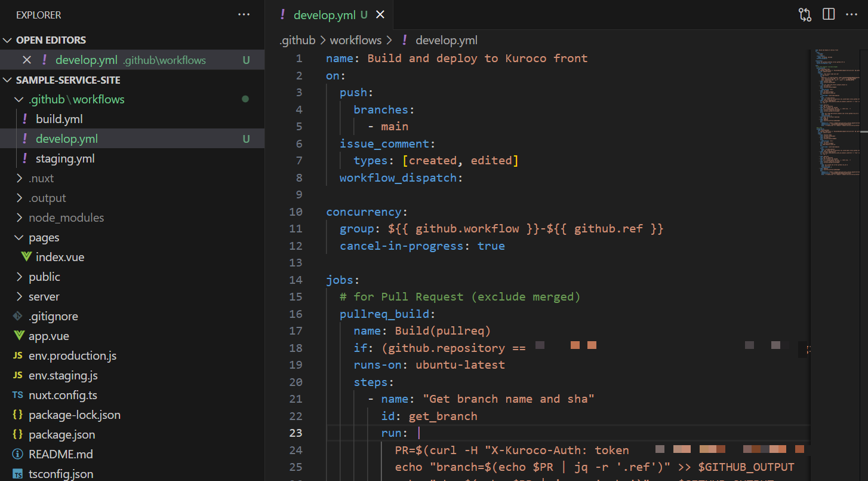Click the TS icon beside nuxt.config.ts
The image size is (868, 481).
click(x=18, y=395)
